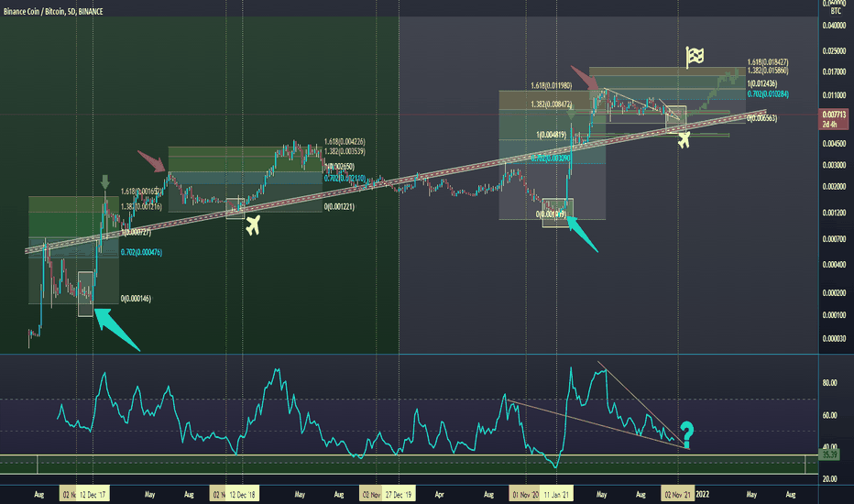Select the airplane icon near Nov '21
854x504 pixels.
tap(683, 139)
